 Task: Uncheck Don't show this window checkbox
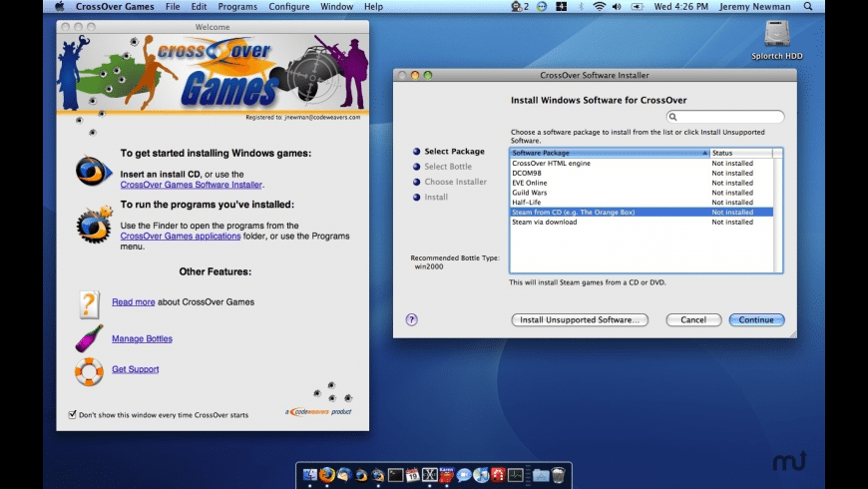tap(72, 414)
